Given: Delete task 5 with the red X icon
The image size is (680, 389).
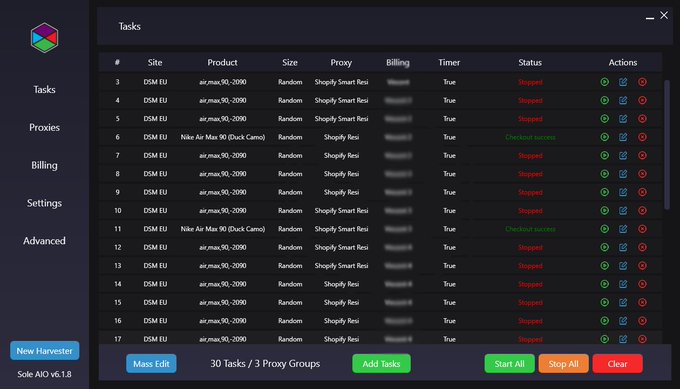Looking at the screenshot, I should tap(642, 119).
